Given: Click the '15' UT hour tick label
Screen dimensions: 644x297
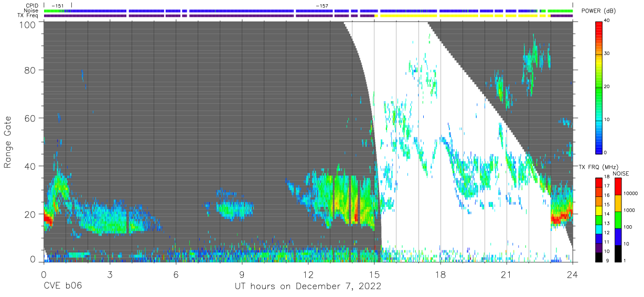Looking at the screenshot, I should click(374, 274).
